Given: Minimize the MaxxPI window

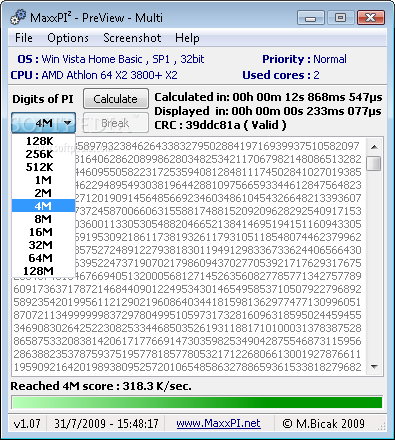Looking at the screenshot, I should [x=311, y=17].
